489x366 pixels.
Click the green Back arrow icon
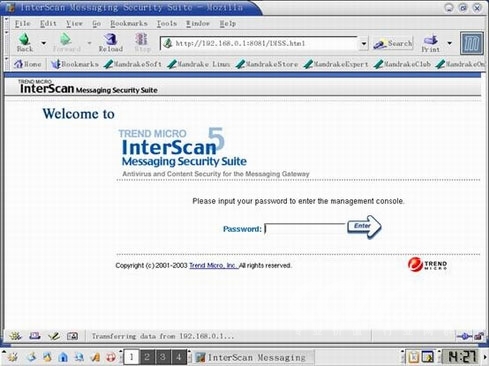(x=25, y=39)
